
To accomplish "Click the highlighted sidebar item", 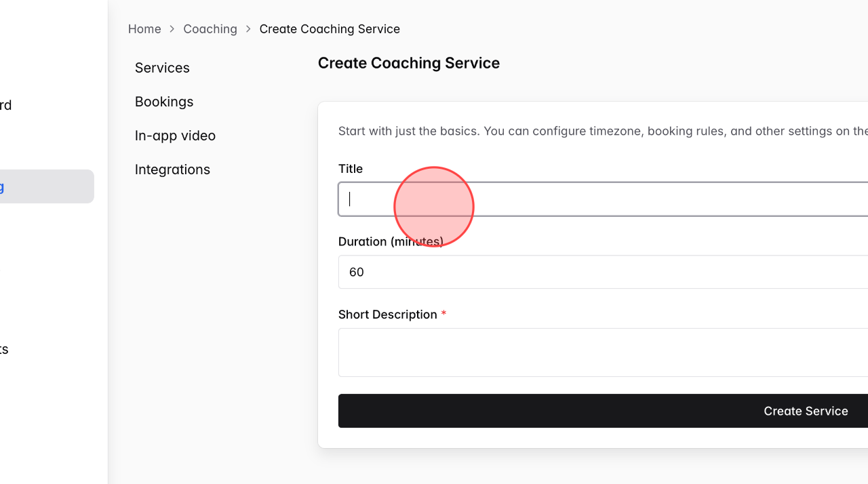I will click(x=47, y=186).
